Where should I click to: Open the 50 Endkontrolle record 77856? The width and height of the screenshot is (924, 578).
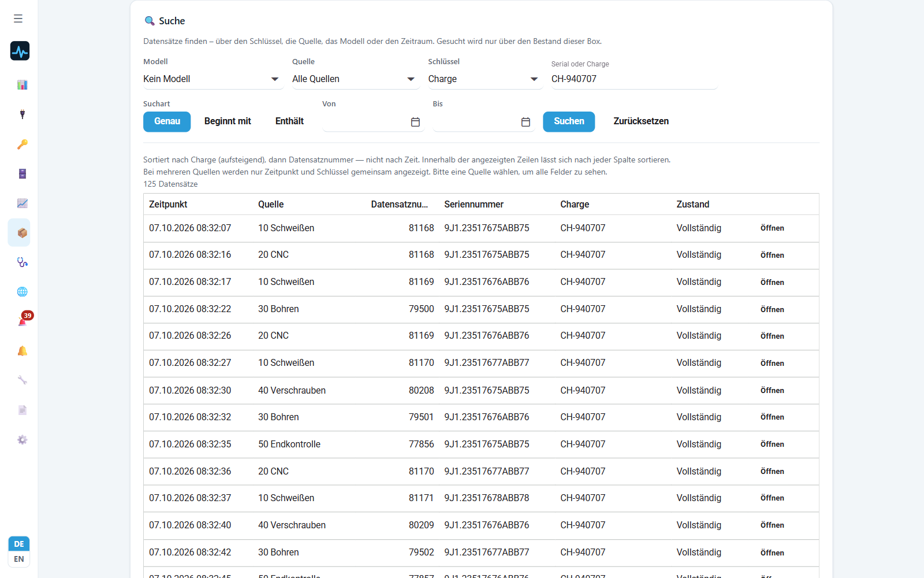tap(772, 444)
